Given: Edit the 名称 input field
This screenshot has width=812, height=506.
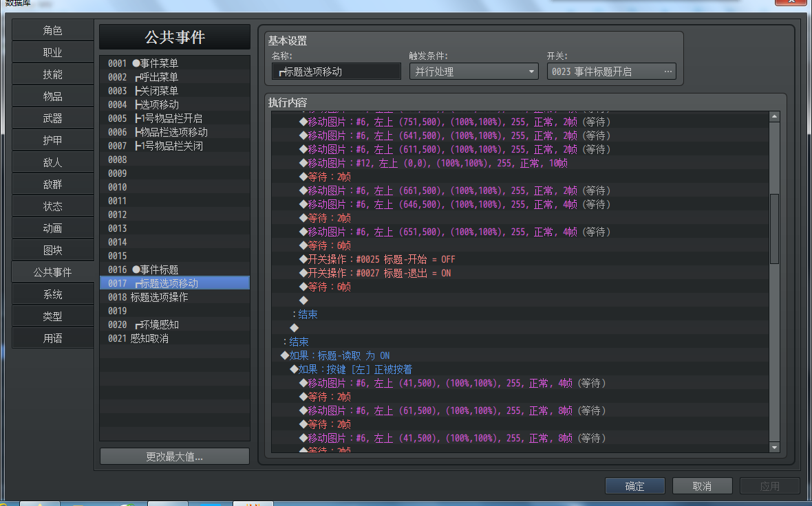Looking at the screenshot, I should [x=336, y=71].
